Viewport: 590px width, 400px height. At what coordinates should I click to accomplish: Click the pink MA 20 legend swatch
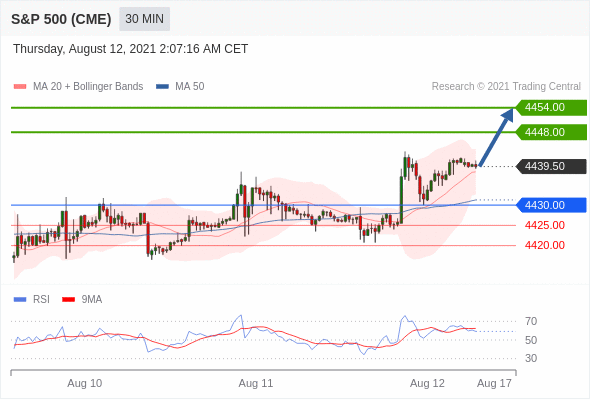click(20, 87)
